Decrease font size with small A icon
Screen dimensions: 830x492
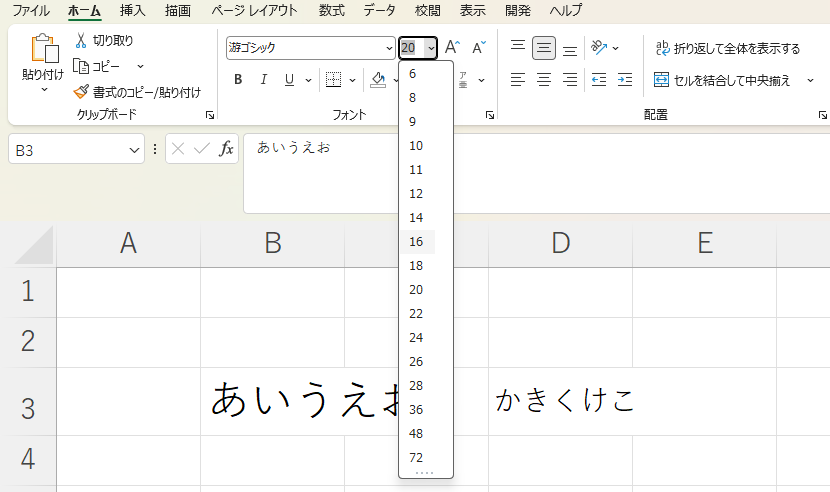coord(479,48)
